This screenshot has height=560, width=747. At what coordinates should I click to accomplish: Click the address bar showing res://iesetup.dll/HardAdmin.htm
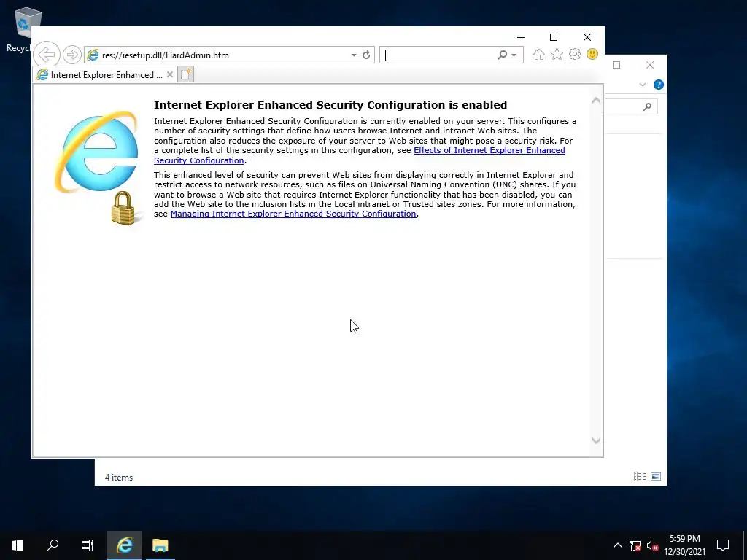tap(218, 55)
